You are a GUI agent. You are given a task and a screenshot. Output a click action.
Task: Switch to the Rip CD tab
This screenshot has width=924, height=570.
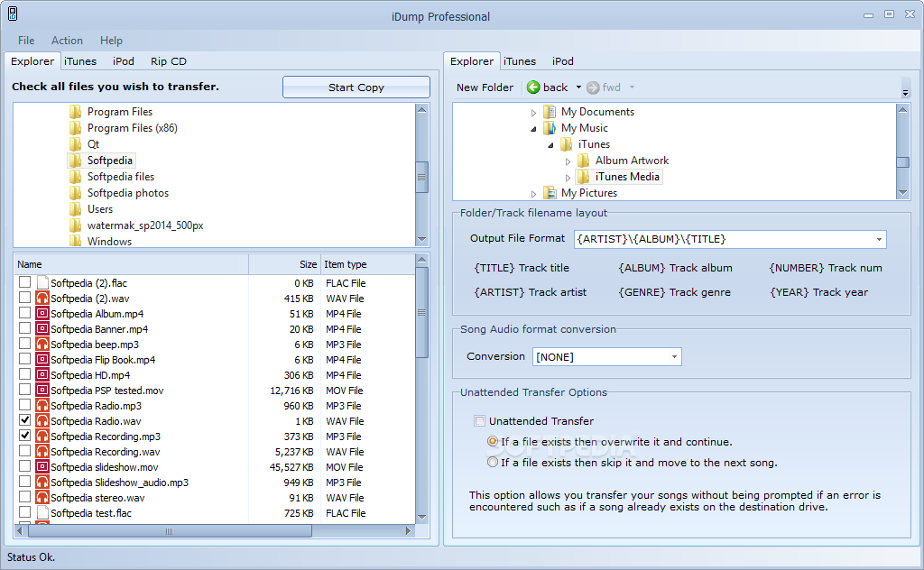click(169, 61)
